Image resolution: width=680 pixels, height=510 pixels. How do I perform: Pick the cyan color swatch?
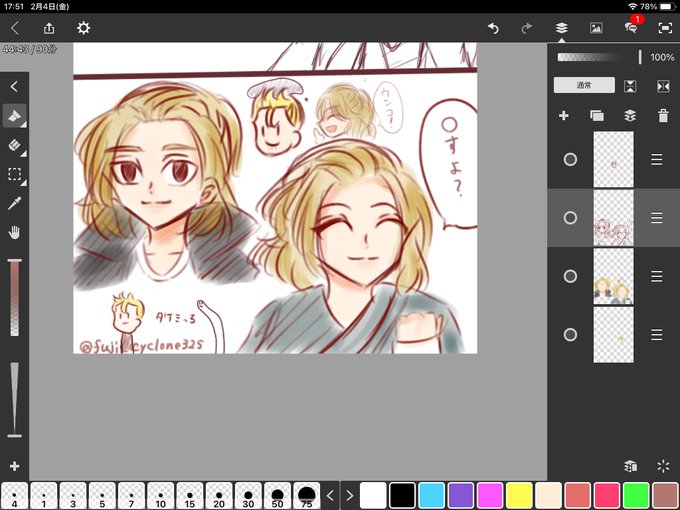coord(432,496)
